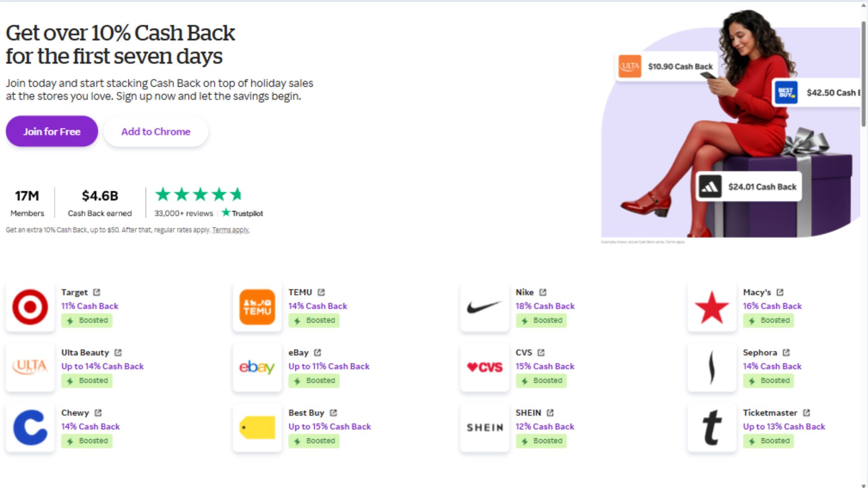Screen dimensions: 868x488
Task: Open the Trustpilot reviews rating
Action: click(x=208, y=202)
